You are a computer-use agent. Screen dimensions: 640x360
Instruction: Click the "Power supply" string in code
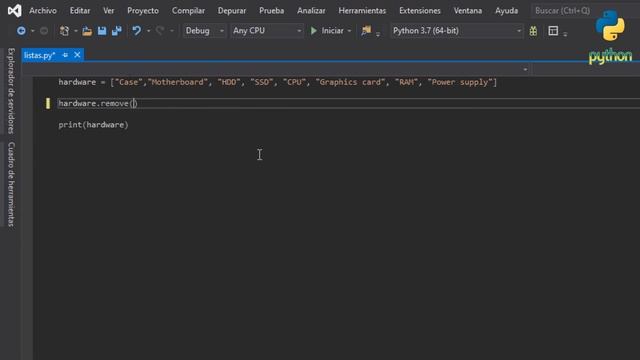pos(460,82)
